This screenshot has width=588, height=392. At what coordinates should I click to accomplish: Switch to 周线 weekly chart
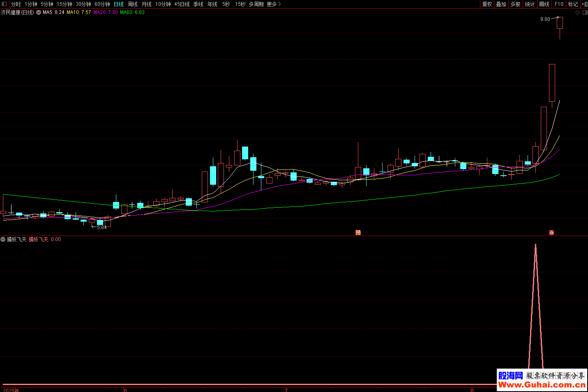[x=133, y=4]
